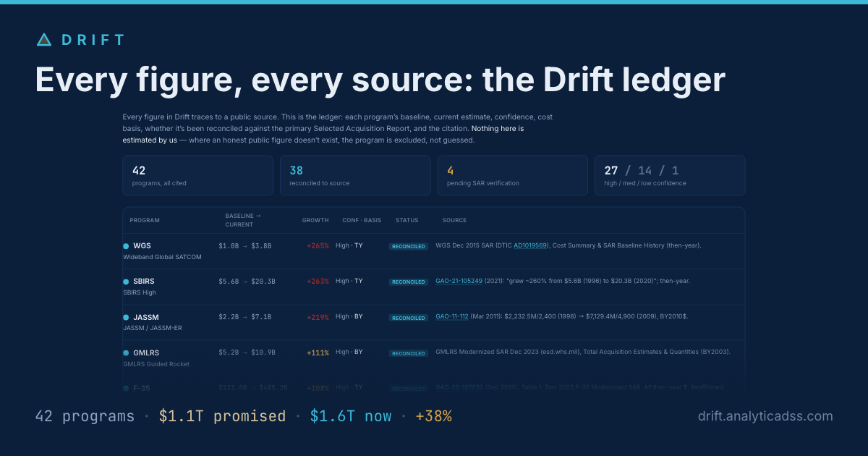This screenshot has width=868, height=456.
Task: Click the "+38%" footer figure
Action: (x=433, y=416)
